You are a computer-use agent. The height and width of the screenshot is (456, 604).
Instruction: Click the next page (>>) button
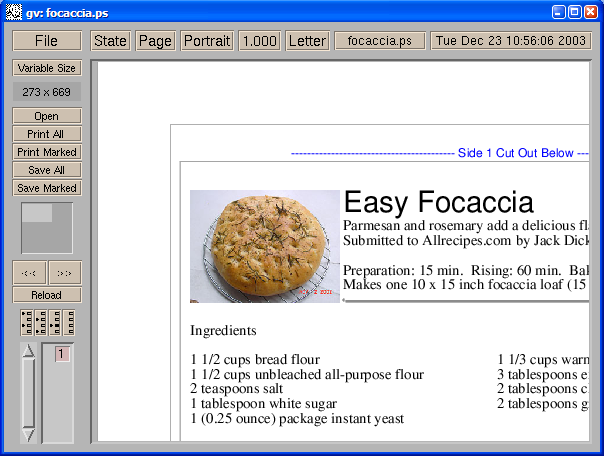[64, 273]
